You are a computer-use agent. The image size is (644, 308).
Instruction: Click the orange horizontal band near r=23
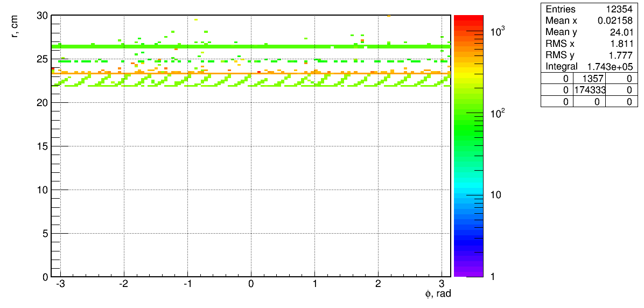pyautogui.click(x=251, y=74)
